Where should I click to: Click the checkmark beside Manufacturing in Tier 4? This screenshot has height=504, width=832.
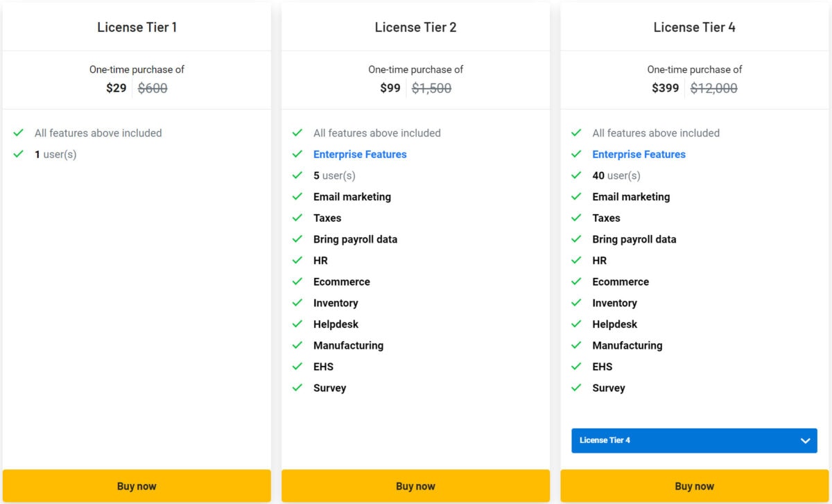tap(577, 345)
